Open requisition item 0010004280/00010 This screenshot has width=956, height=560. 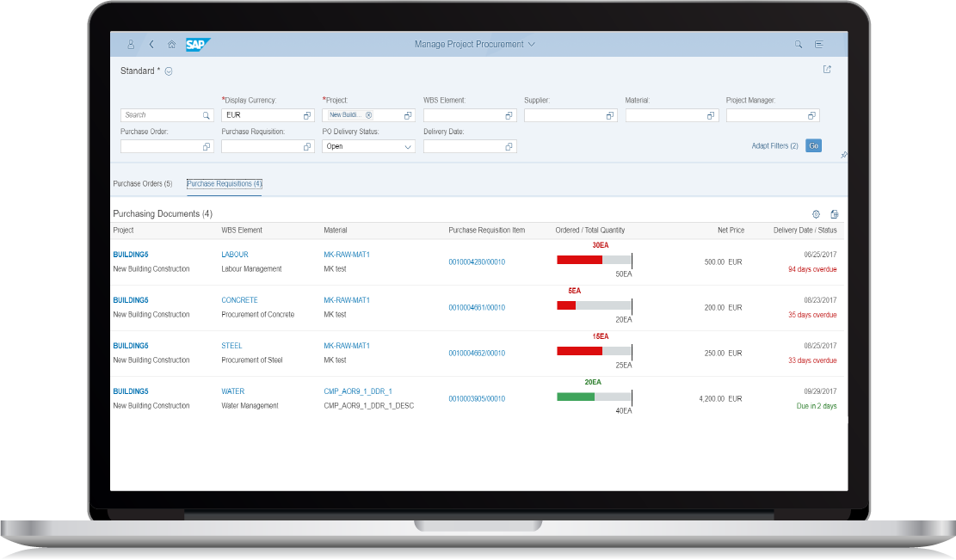(477, 262)
